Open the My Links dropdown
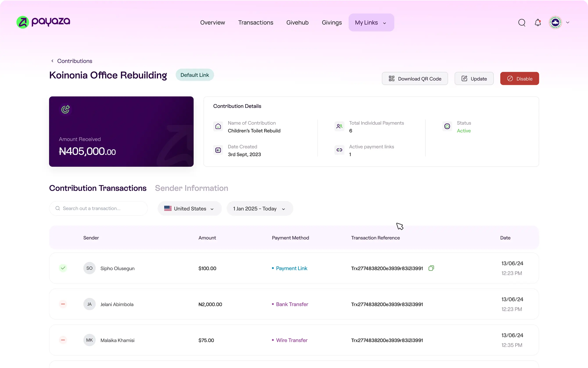Image resolution: width=588 pixels, height=368 pixels. [371, 22]
